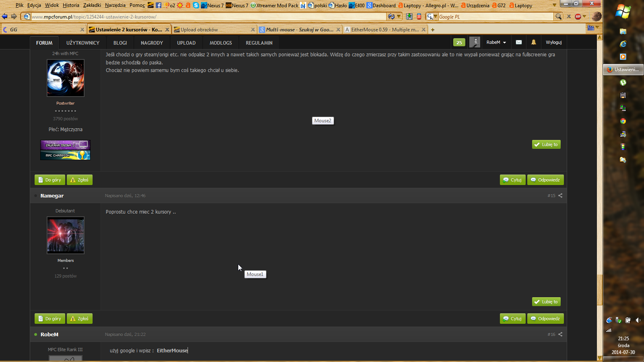Launch Internet Explorer from taskbar

coord(623,44)
